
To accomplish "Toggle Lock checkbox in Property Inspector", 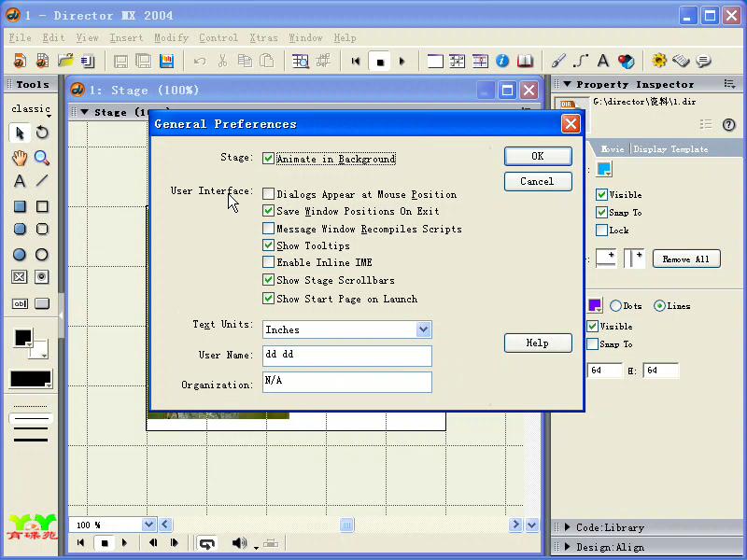I will [x=601, y=230].
